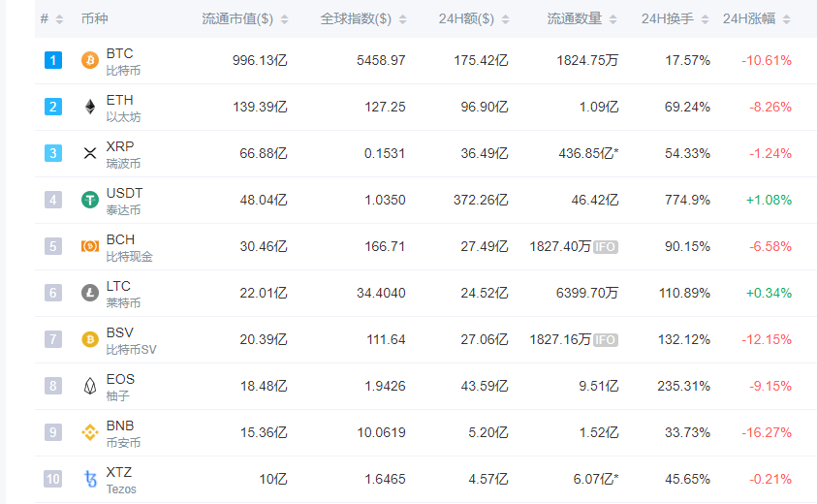Click XRP supply 436.85亿*
Image resolution: width=817 pixels, height=504 pixels.
tap(589, 153)
